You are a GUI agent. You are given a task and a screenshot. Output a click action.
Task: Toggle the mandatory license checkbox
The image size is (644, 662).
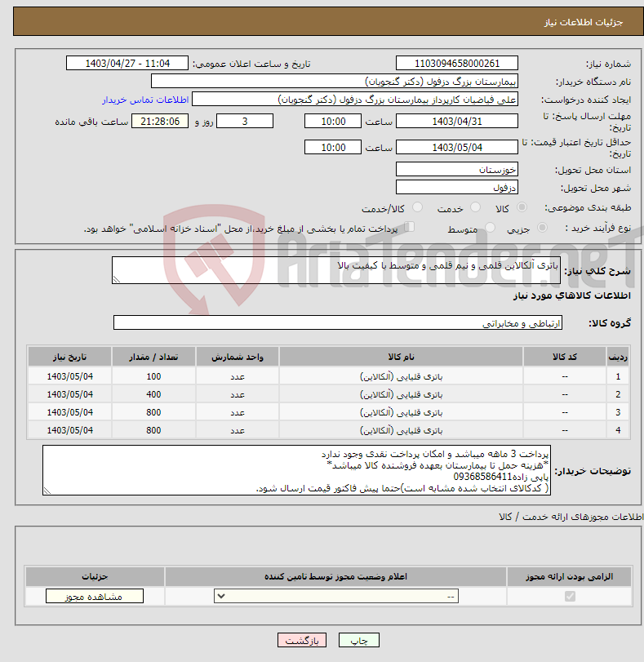(x=570, y=596)
